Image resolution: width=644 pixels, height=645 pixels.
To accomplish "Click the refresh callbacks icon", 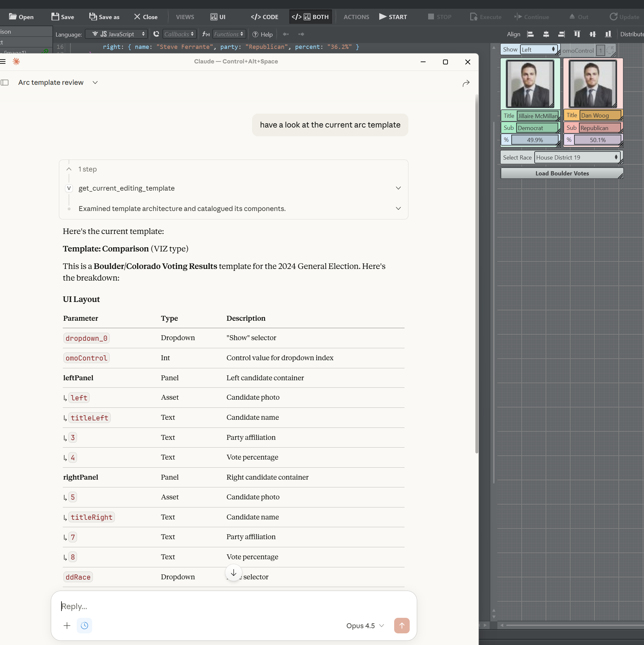I will (156, 34).
